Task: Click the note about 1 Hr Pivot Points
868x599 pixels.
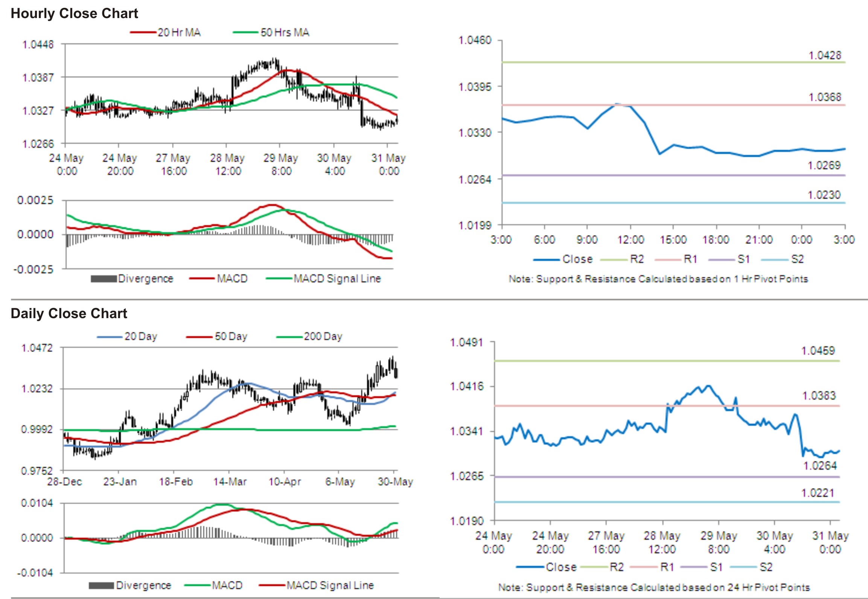Action: pyautogui.click(x=658, y=279)
